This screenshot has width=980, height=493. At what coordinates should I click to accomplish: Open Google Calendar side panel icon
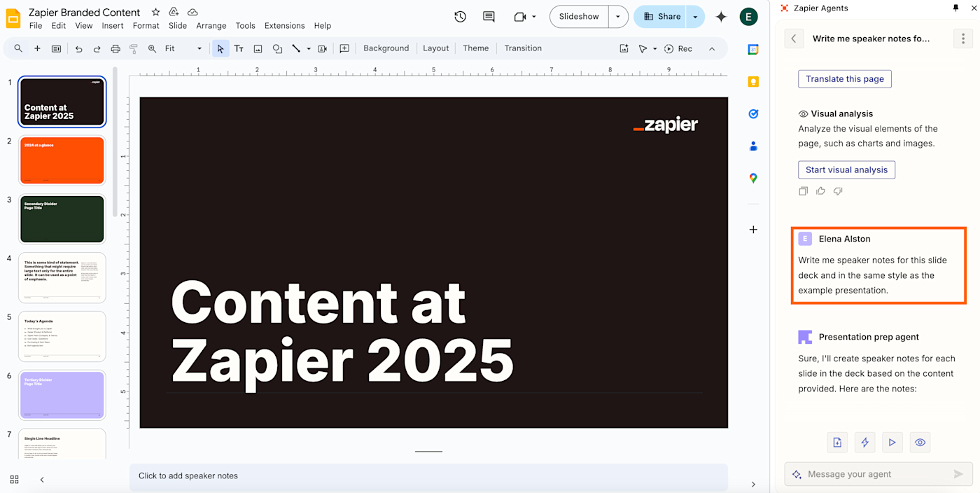[x=753, y=49]
